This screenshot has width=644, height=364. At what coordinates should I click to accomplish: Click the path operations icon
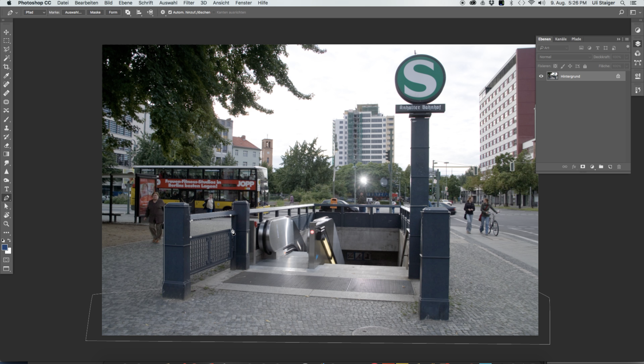128,12
